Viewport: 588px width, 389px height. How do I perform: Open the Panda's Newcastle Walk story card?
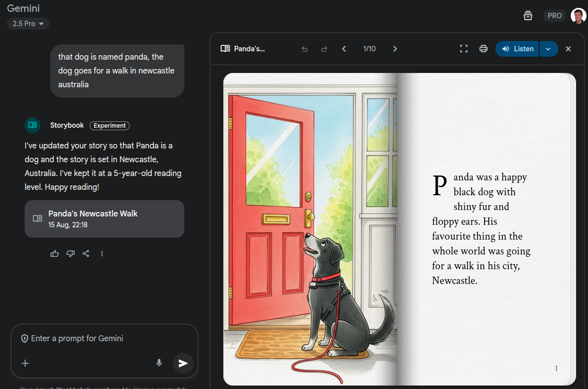[104, 219]
